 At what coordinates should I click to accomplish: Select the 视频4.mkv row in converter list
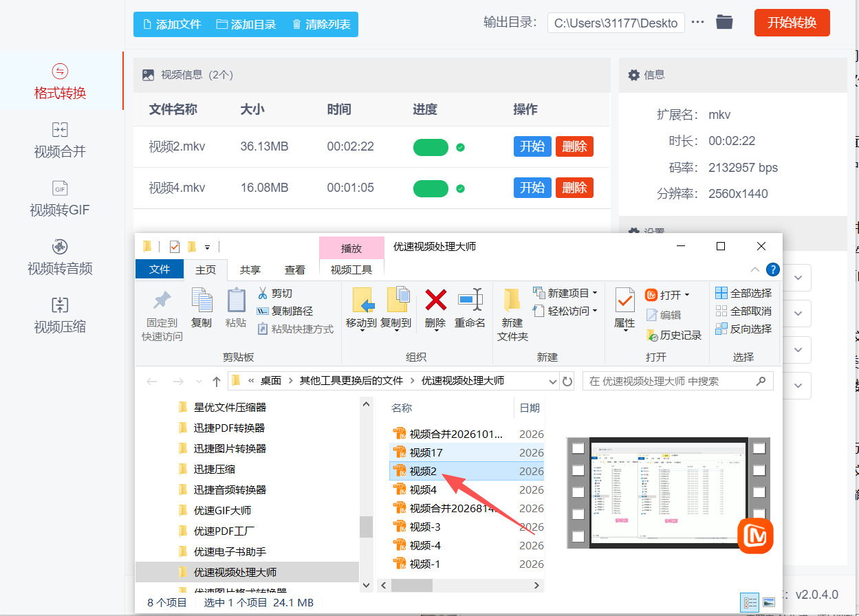[x=371, y=188]
